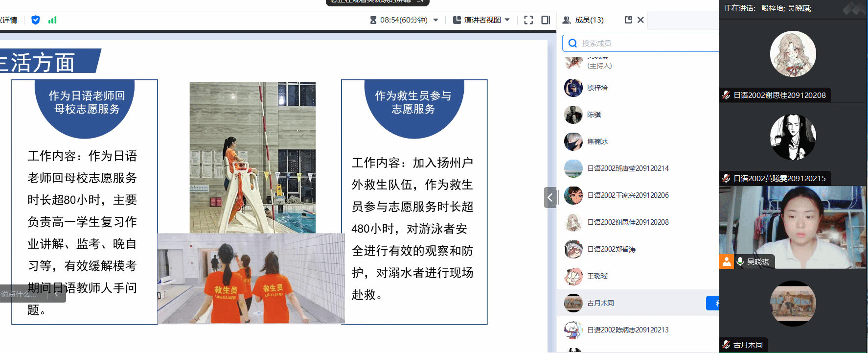Click the blue security shield icon
868x353 pixels.
35,20
